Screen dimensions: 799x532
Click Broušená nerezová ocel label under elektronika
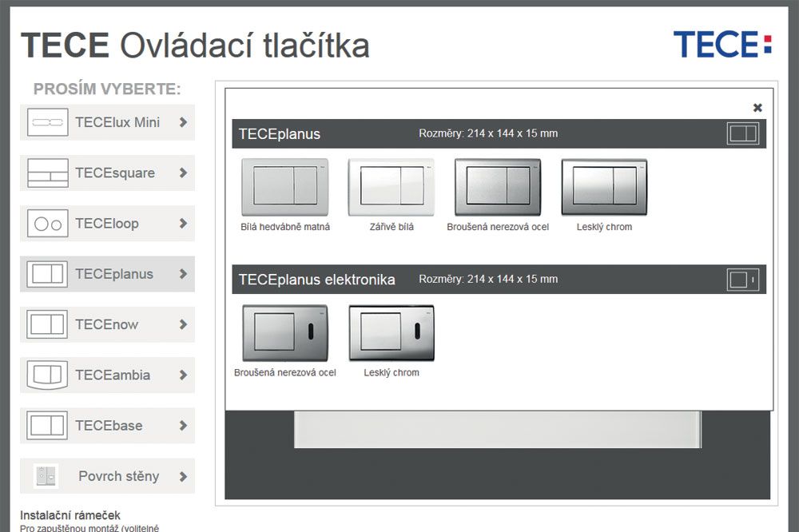(285, 372)
